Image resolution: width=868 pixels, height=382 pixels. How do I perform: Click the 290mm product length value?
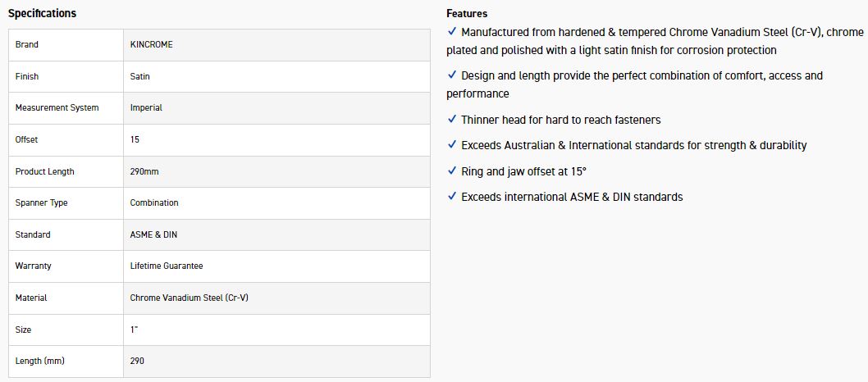144,171
